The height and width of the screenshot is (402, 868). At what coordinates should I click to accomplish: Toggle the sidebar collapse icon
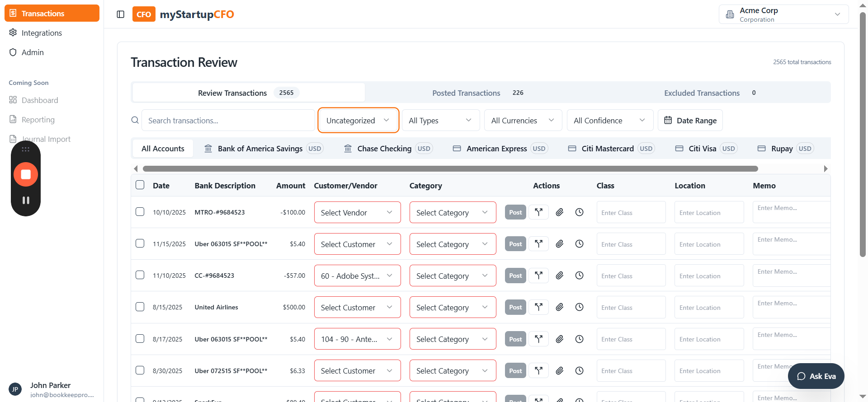click(x=121, y=14)
